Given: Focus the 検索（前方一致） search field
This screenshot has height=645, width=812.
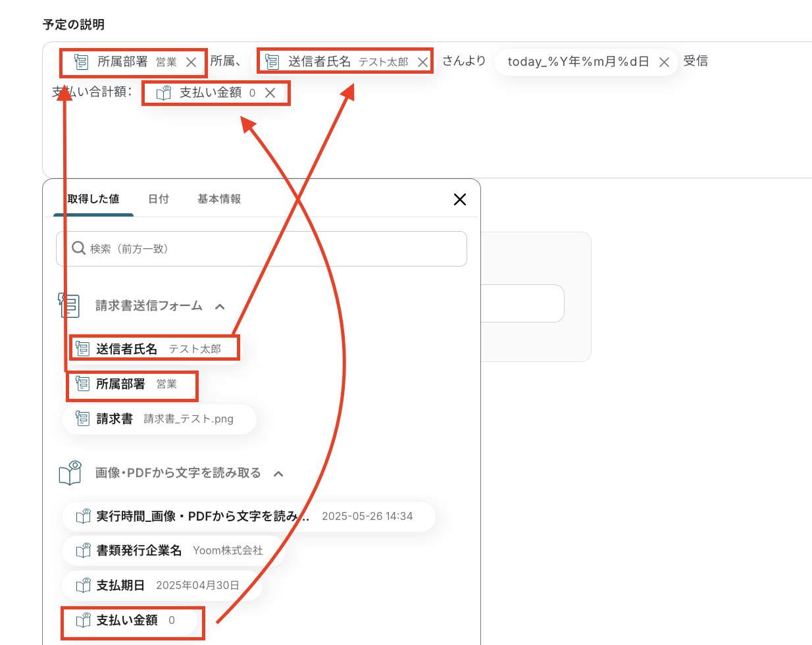Looking at the screenshot, I should [x=261, y=249].
